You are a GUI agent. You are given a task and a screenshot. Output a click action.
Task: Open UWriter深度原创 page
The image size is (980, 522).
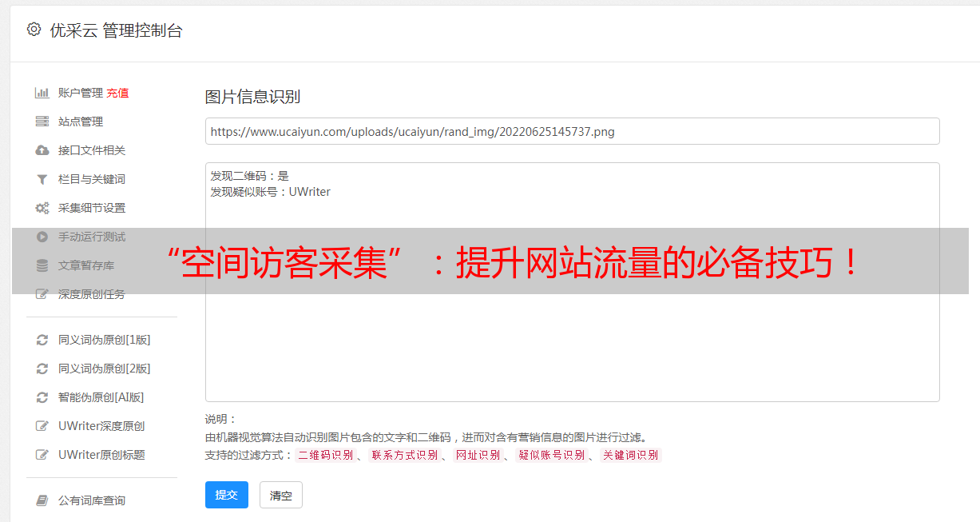[x=101, y=426]
